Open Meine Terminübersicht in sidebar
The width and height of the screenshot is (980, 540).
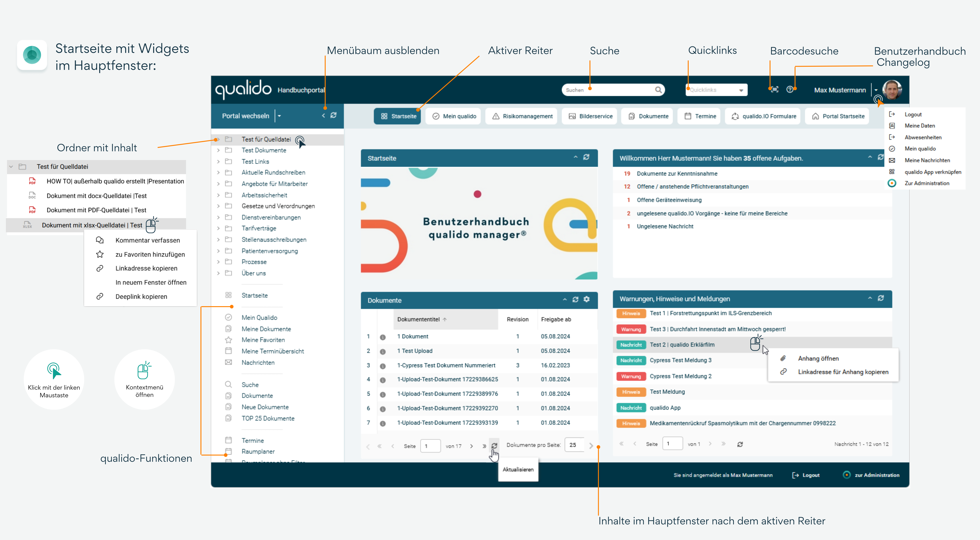(272, 351)
